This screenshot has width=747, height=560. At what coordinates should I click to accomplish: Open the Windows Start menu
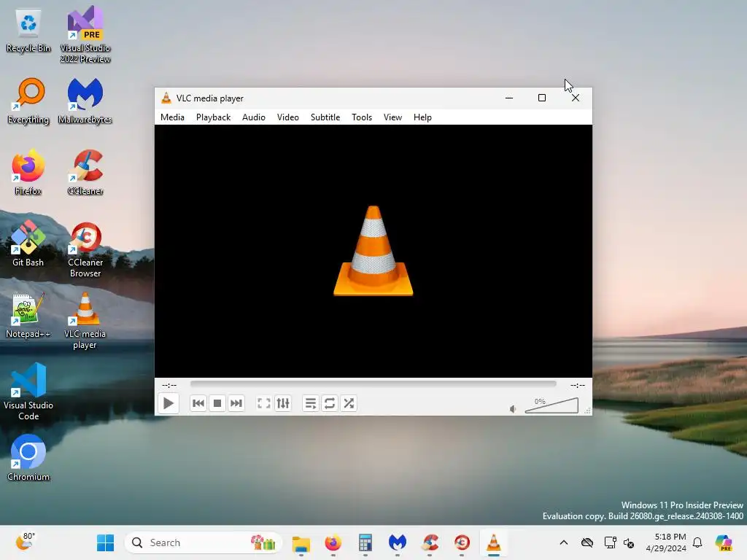[x=105, y=542]
